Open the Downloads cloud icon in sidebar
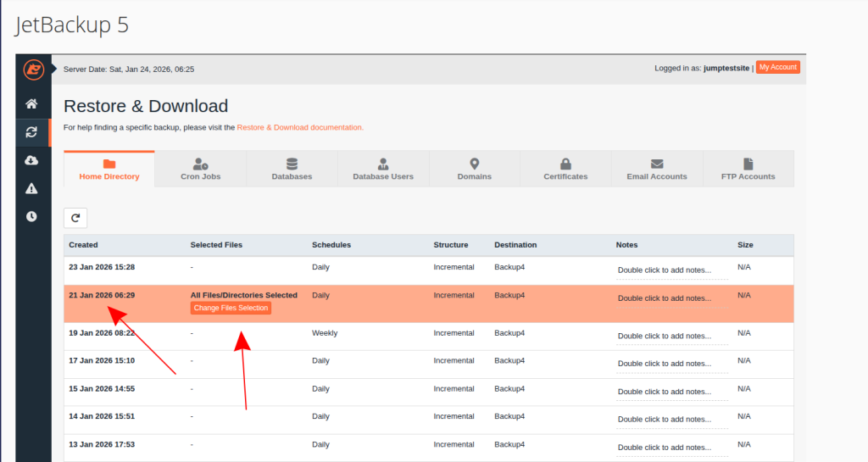Image resolution: width=868 pixels, height=462 pixels. coord(31,160)
